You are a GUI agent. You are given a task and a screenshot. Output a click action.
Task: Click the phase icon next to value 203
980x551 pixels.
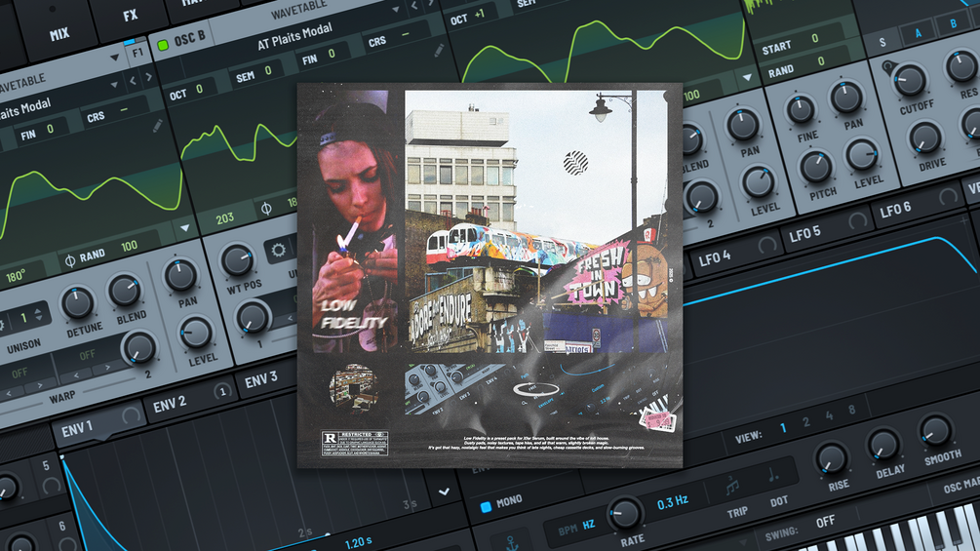click(265, 208)
